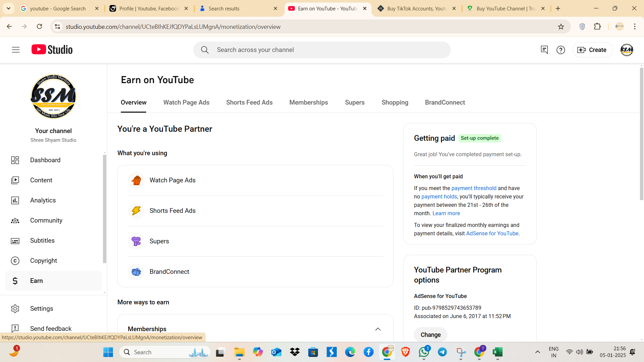Open browser Extensions puzzle icon

pos(597,26)
